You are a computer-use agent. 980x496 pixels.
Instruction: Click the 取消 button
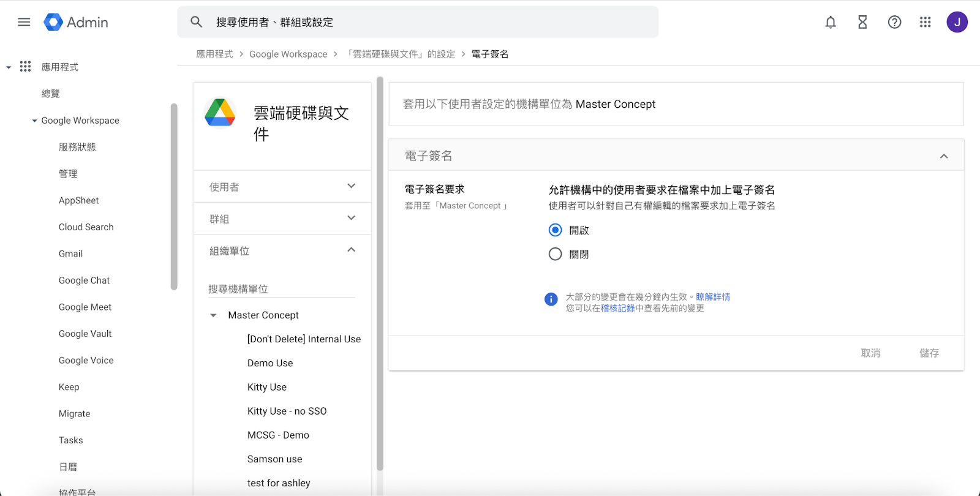(870, 353)
